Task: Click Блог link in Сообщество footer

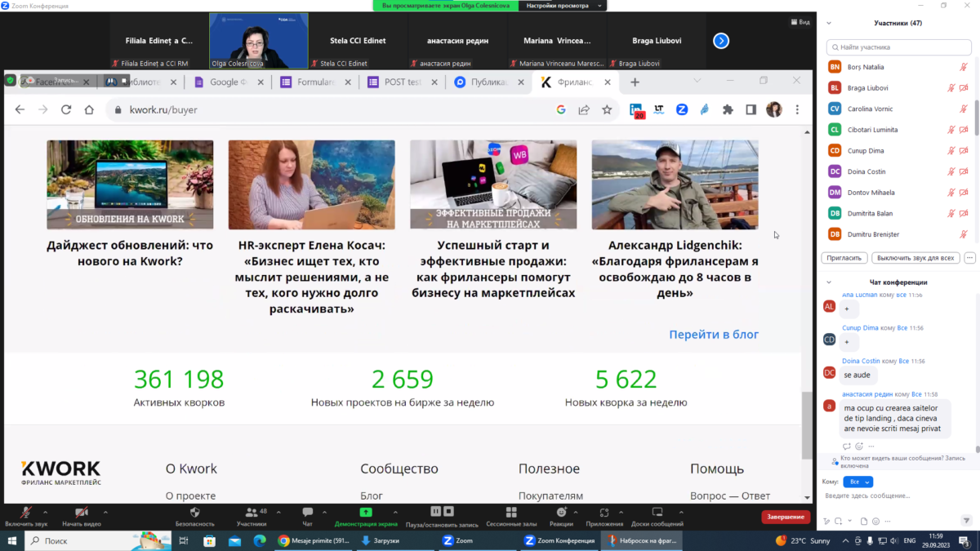Action: coord(372,495)
